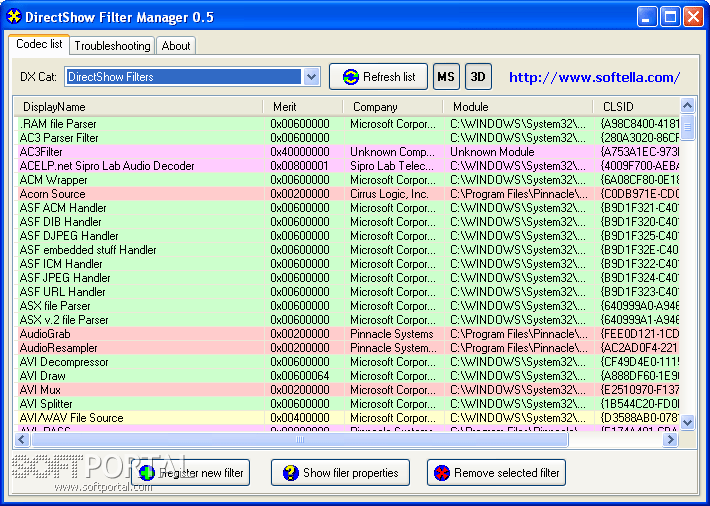Click Sipro Lab Telec... company cell
Image resolution: width=710 pixels, height=506 pixels.
pyautogui.click(x=393, y=166)
